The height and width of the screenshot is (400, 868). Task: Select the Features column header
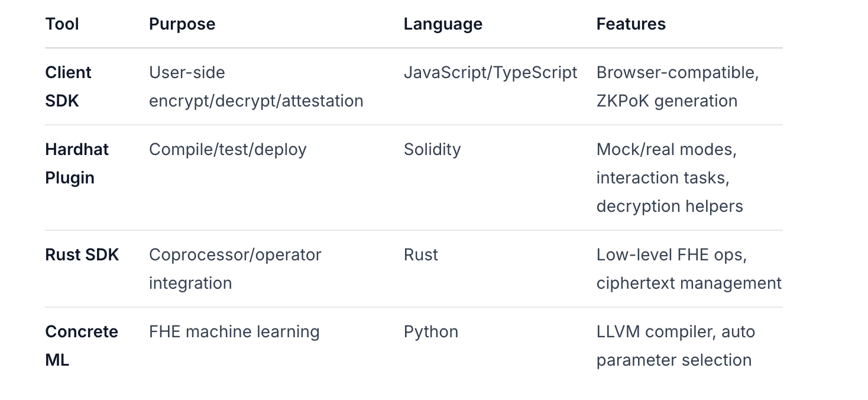(631, 24)
